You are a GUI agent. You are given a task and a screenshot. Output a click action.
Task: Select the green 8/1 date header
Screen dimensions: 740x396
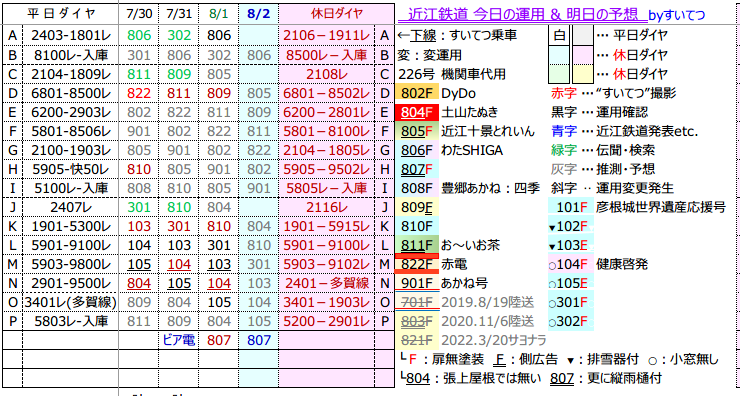(x=219, y=14)
